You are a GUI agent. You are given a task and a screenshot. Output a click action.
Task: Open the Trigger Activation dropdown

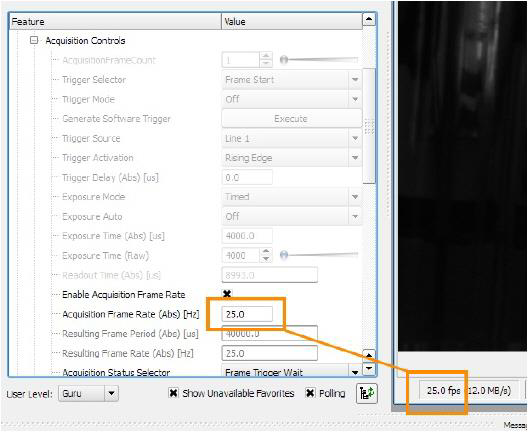pyautogui.click(x=292, y=158)
